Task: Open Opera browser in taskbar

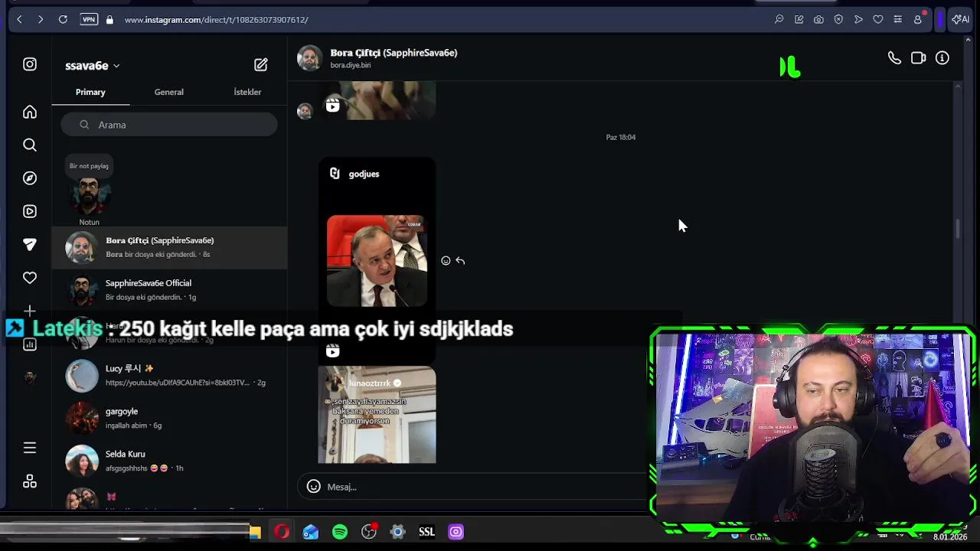Action: [282, 532]
